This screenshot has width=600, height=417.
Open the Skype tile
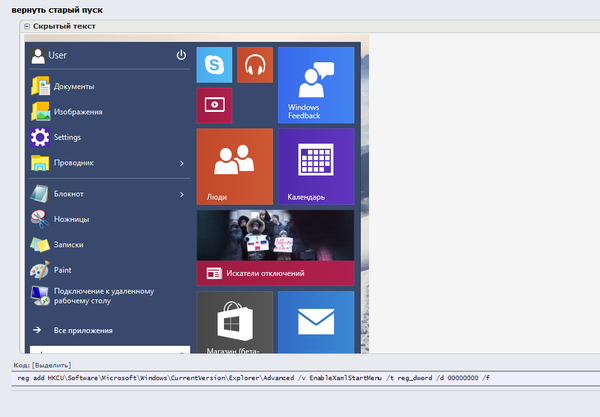click(214, 65)
